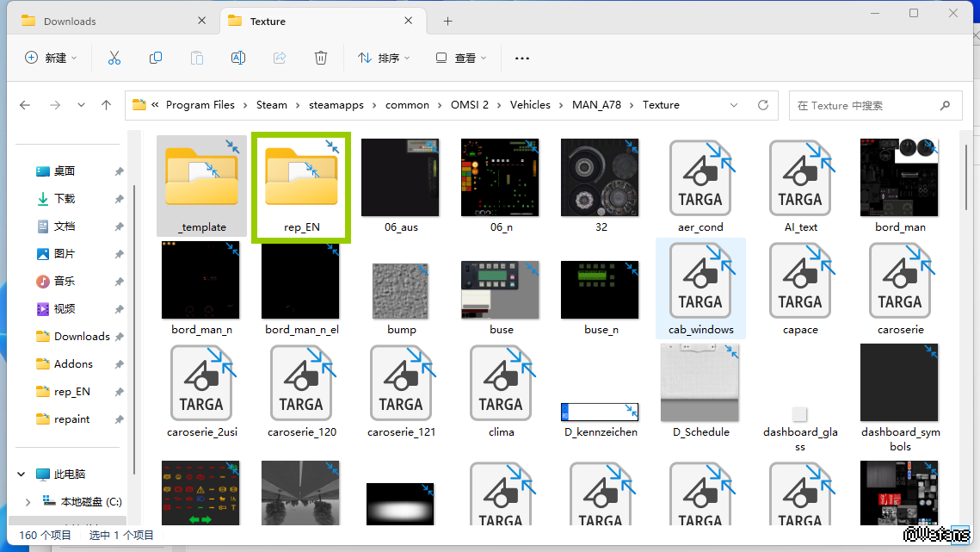Select the bump texture thumbnail
The width and height of the screenshot is (980, 552).
click(x=401, y=291)
